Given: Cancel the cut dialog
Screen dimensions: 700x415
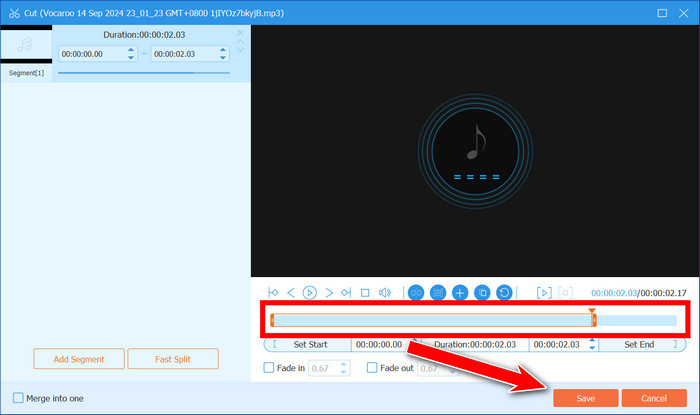Looking at the screenshot, I should click(654, 398).
